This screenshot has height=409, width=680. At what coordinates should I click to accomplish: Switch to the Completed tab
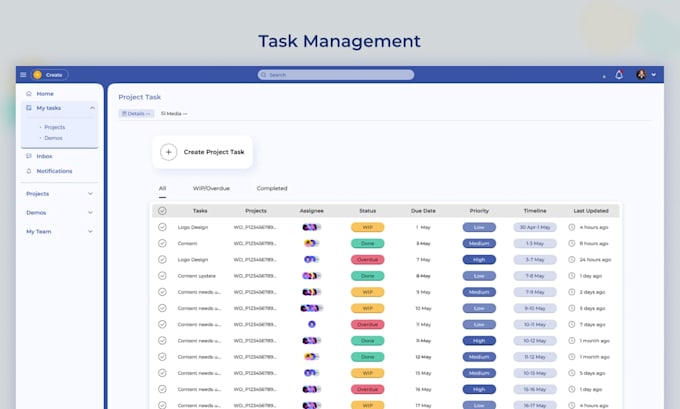pyautogui.click(x=272, y=189)
